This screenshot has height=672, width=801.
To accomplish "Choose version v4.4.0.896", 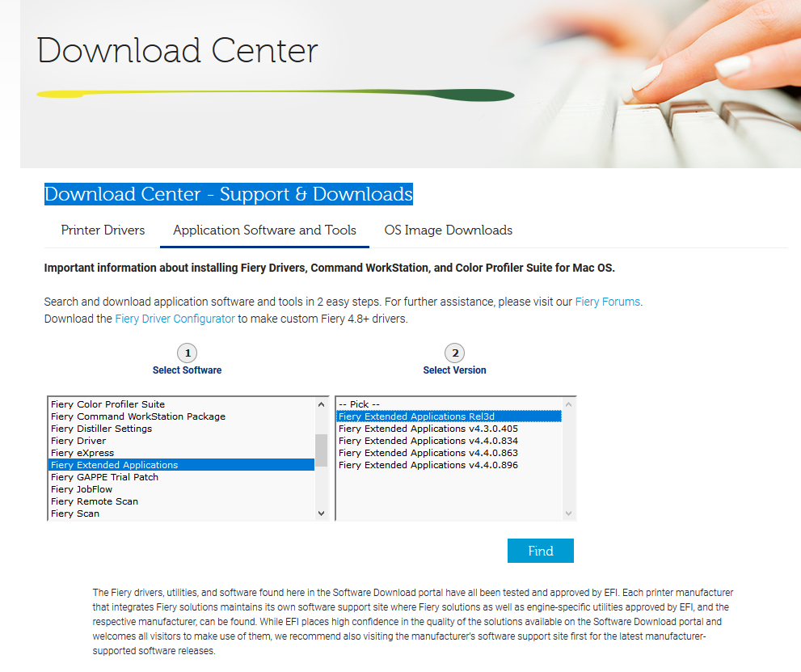I will click(428, 465).
